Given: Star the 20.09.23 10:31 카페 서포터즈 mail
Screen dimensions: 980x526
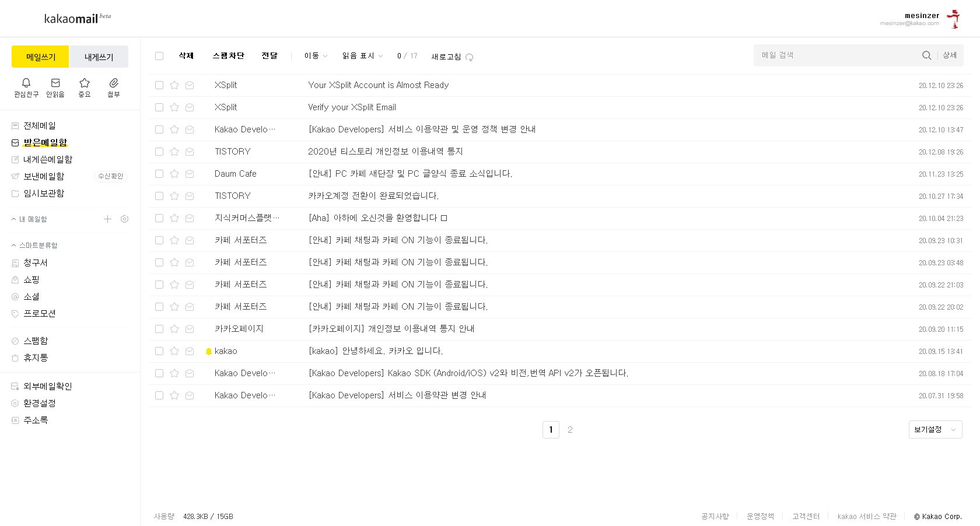Looking at the screenshot, I should [x=174, y=240].
